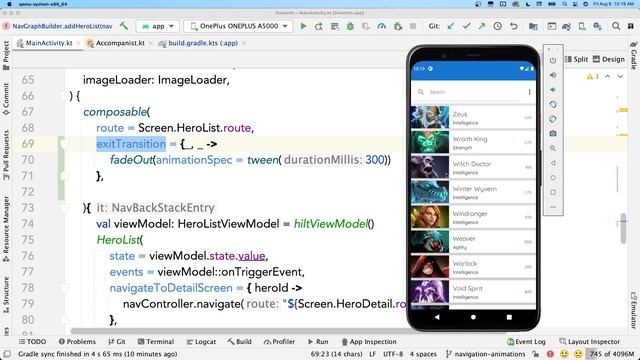
Task: Go to previous highlighted problem arrow
Action: pos(607,76)
